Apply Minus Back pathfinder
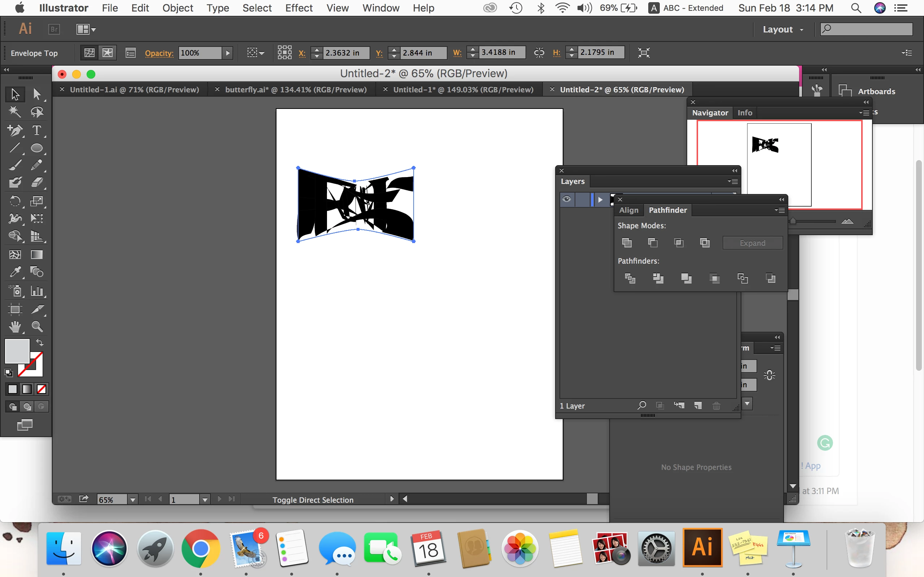Screen dimensions: 924x577 tap(771, 278)
